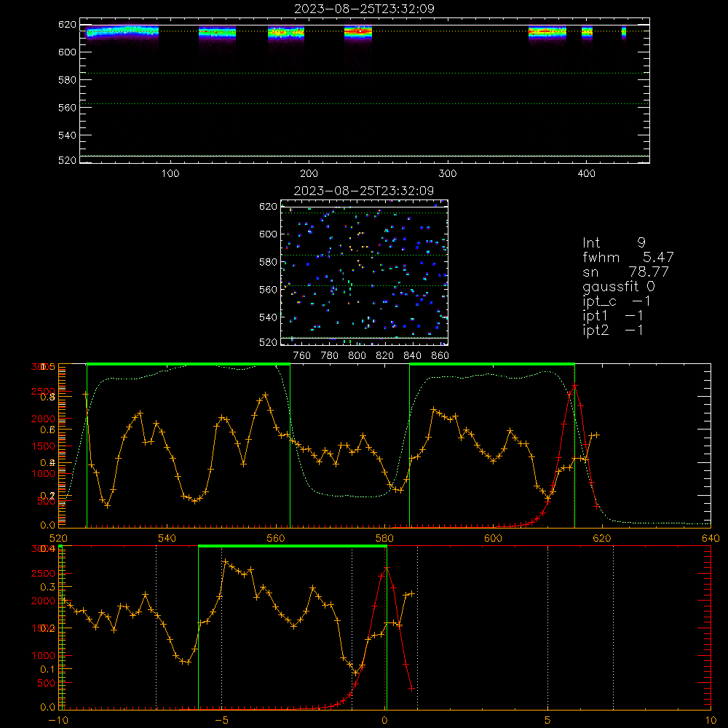Select the 'Int 9' readout line

[x=614, y=242]
